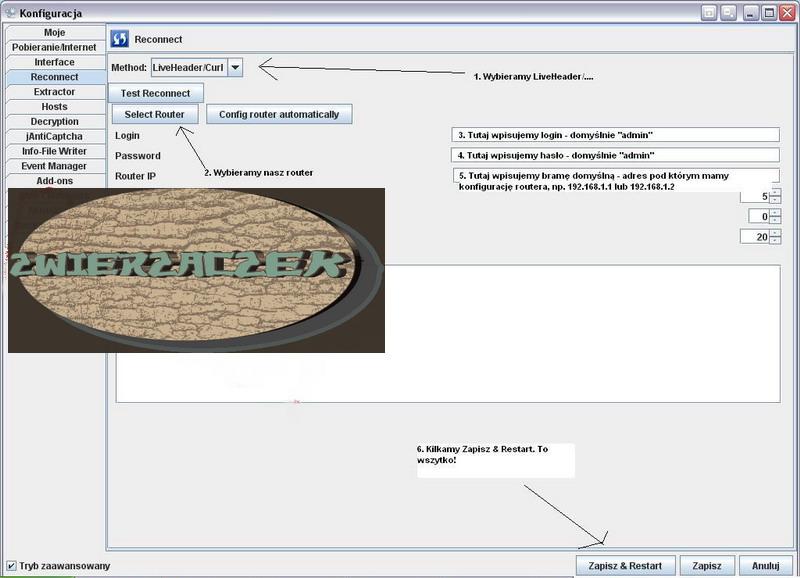
Task: Increase the spinner showing value 5
Action: (775, 193)
